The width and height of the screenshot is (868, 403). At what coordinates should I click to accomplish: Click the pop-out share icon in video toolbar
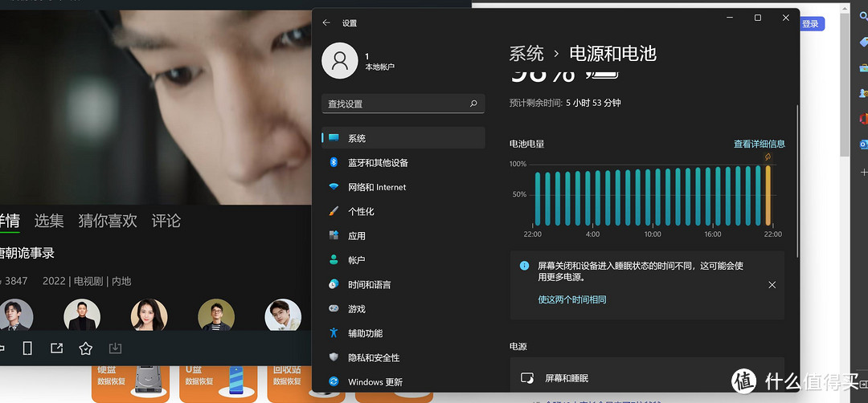[x=56, y=348]
